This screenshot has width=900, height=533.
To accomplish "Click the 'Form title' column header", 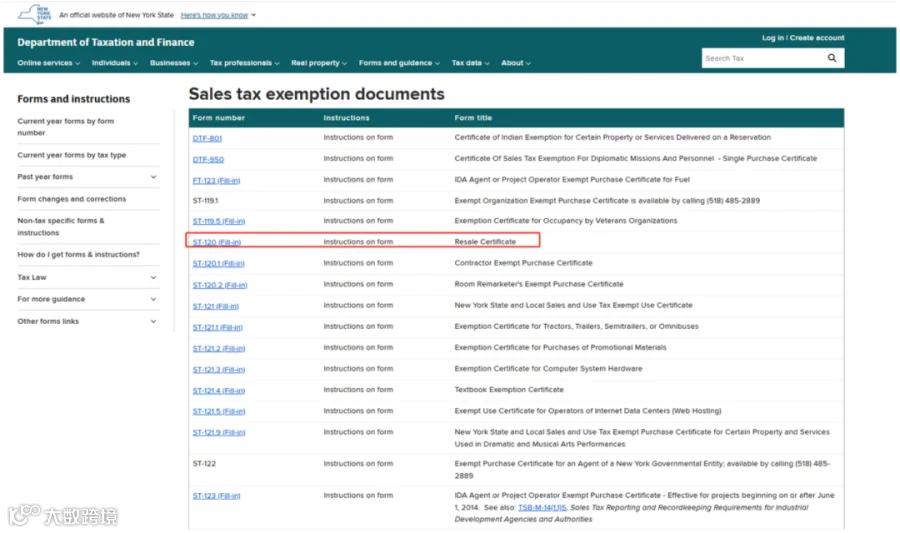I will (x=473, y=118).
